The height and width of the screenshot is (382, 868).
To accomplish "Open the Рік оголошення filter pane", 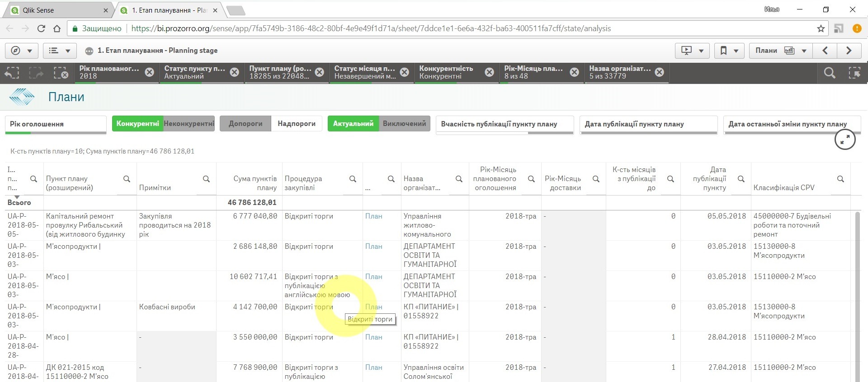I will 56,124.
